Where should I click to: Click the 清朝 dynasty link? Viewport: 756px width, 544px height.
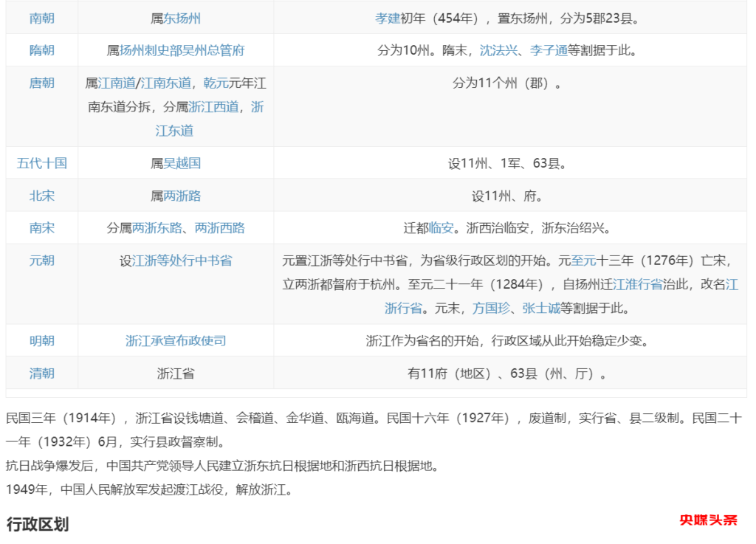42,373
